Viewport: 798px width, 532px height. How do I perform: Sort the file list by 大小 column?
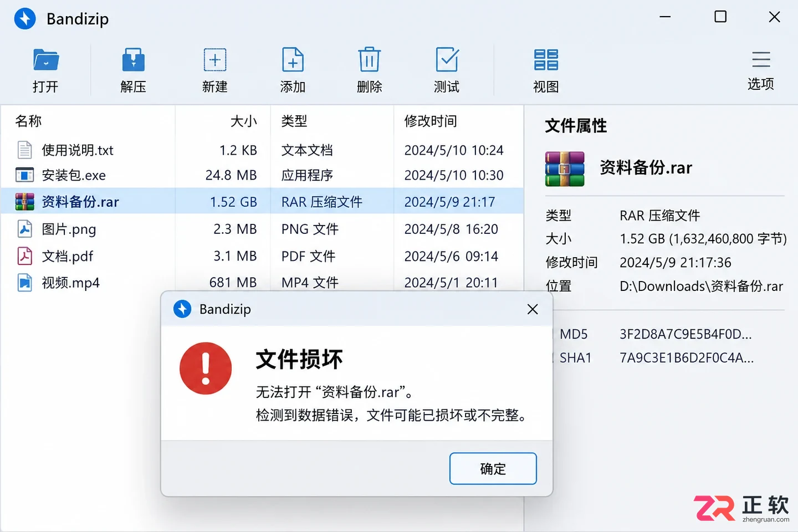[x=244, y=121]
